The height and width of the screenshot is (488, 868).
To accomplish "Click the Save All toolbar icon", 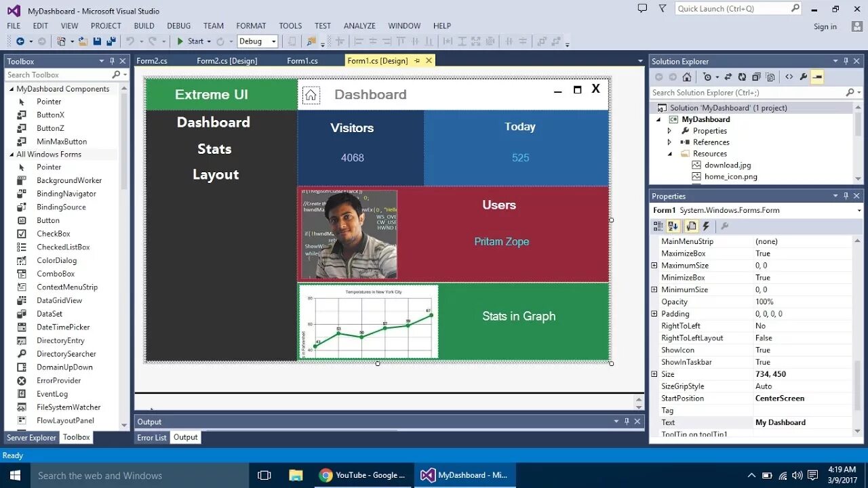I will point(111,41).
